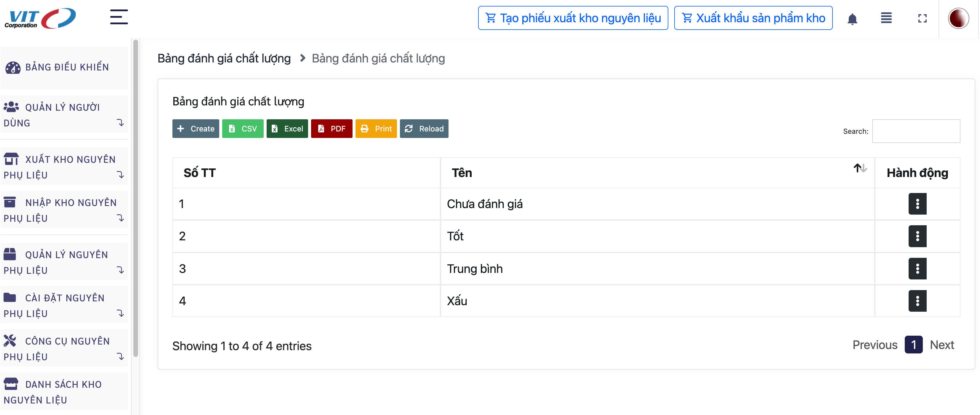The width and height of the screenshot is (980, 415).
Task: Open the list menu icon in header
Action: (886, 18)
